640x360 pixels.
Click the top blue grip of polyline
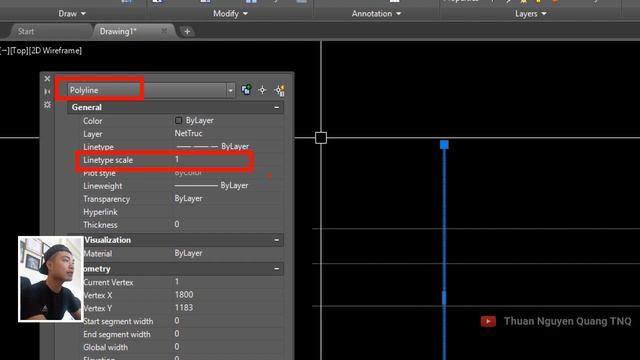(x=444, y=144)
